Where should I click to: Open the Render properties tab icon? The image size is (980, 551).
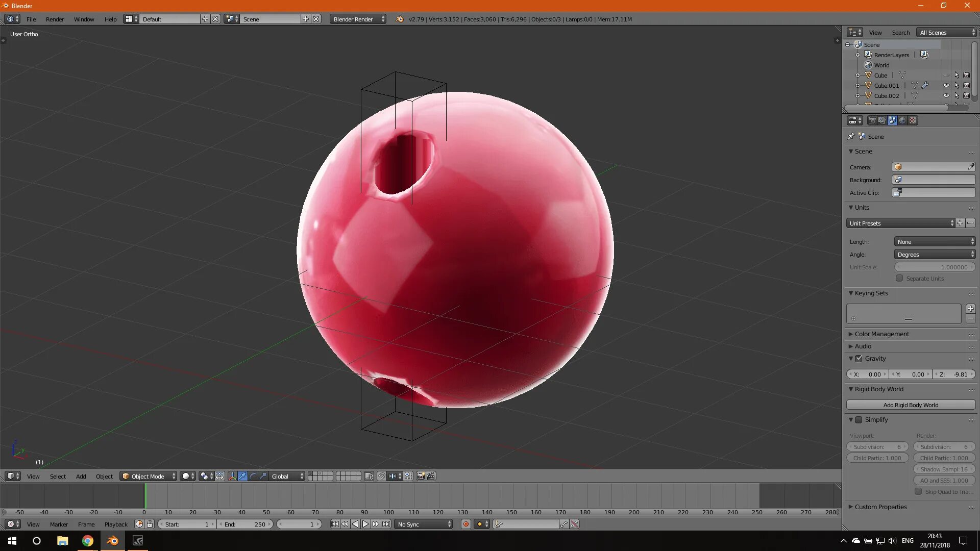pyautogui.click(x=872, y=120)
